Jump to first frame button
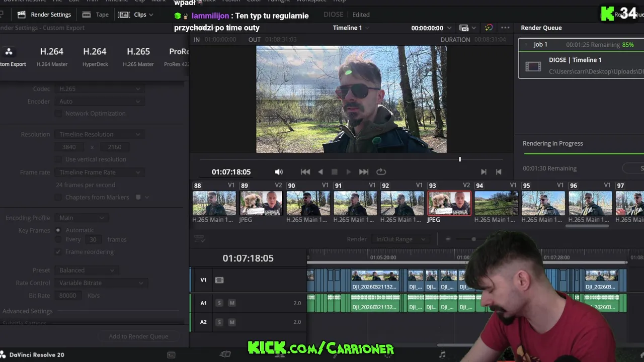644x362 pixels. coord(305,172)
